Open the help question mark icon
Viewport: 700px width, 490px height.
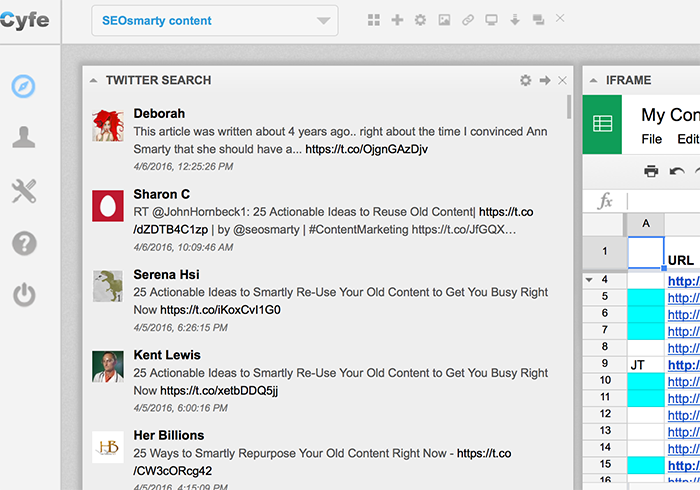pos(24,243)
